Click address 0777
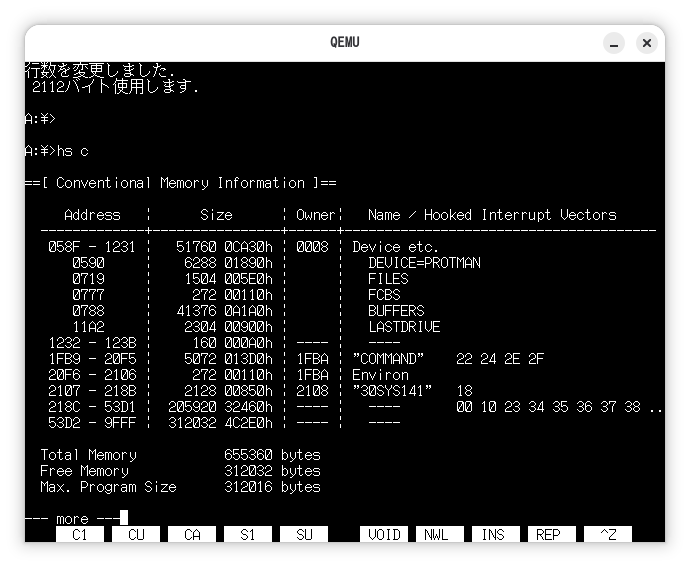The width and height of the screenshot is (690, 567). pos(88,295)
